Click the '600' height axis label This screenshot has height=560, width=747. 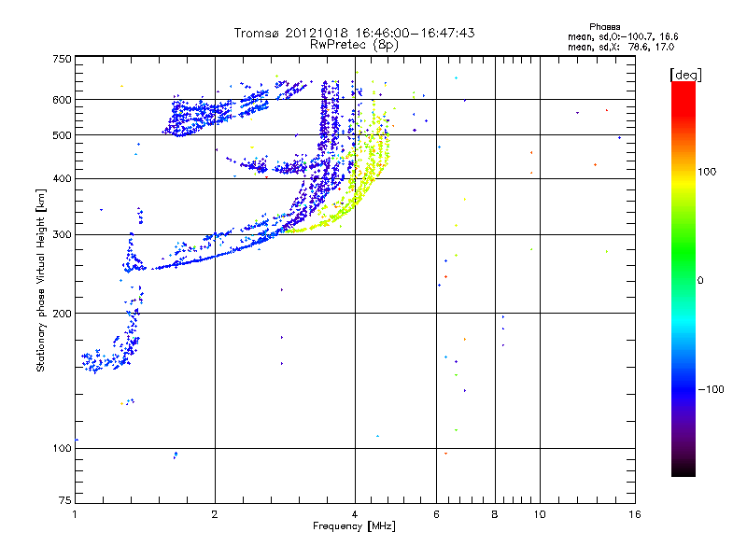(x=62, y=100)
